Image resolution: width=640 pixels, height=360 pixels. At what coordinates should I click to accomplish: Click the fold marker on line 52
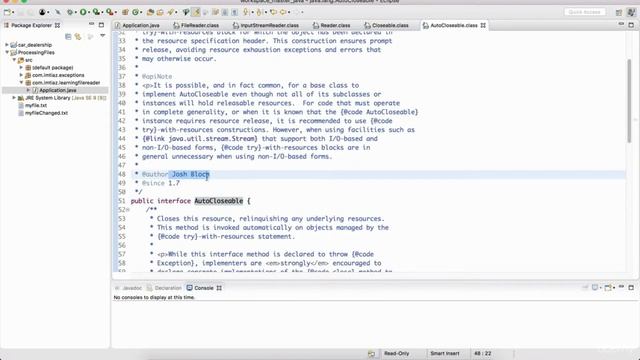128,210
